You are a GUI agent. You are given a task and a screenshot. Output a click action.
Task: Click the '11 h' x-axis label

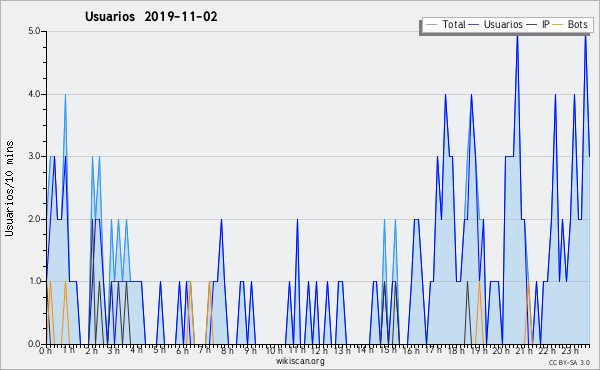tap(297, 350)
